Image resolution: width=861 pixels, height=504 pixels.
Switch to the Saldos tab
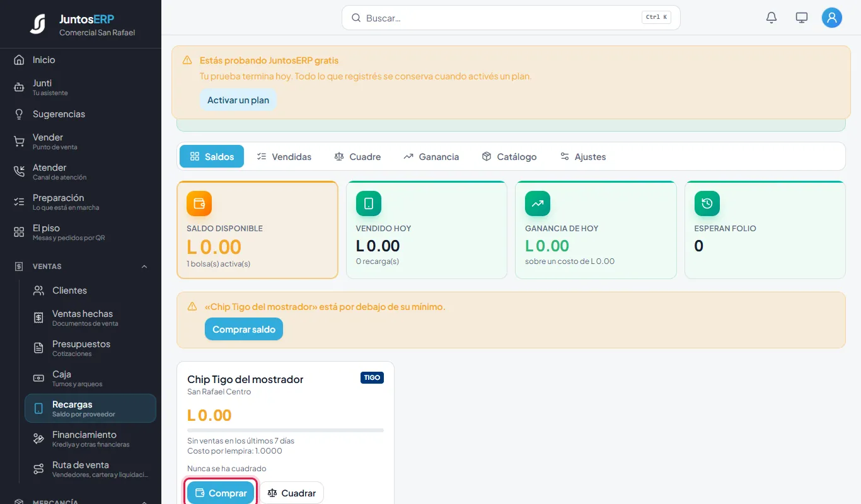(211, 156)
